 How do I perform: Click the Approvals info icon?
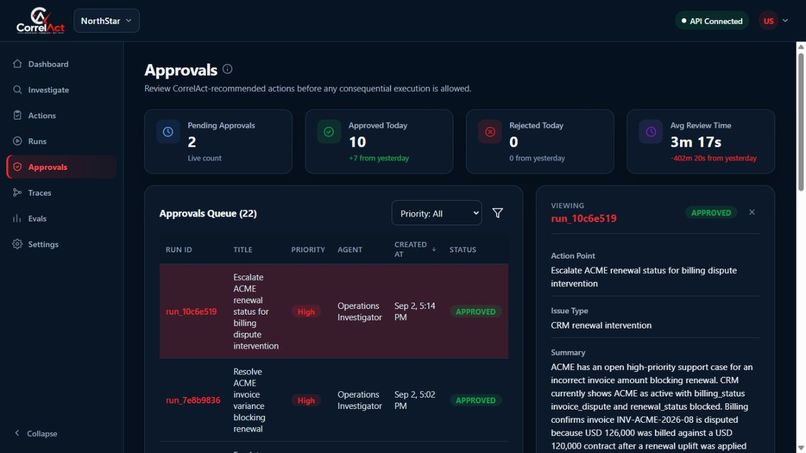227,69
